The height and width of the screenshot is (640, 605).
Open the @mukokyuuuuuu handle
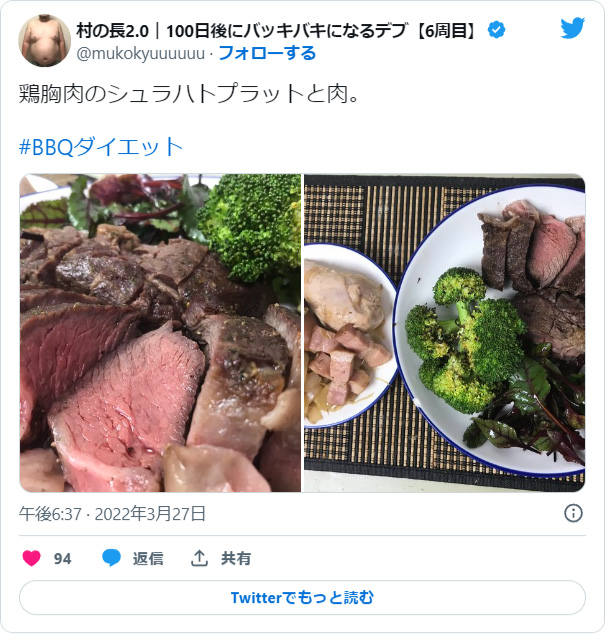(x=140, y=53)
